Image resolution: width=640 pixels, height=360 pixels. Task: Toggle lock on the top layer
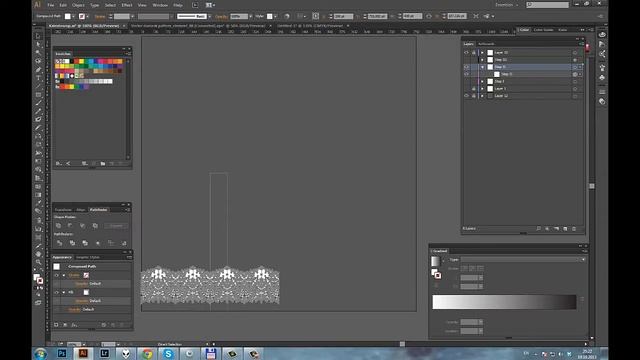coord(474,53)
